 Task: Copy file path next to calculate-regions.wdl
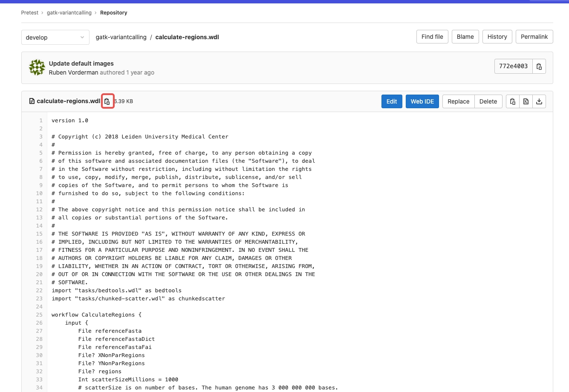[x=107, y=101]
